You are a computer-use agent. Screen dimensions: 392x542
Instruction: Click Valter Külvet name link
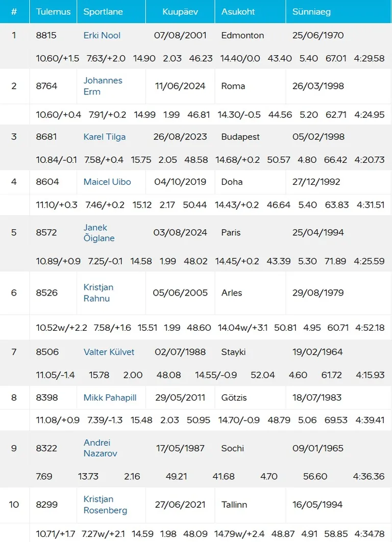(108, 352)
